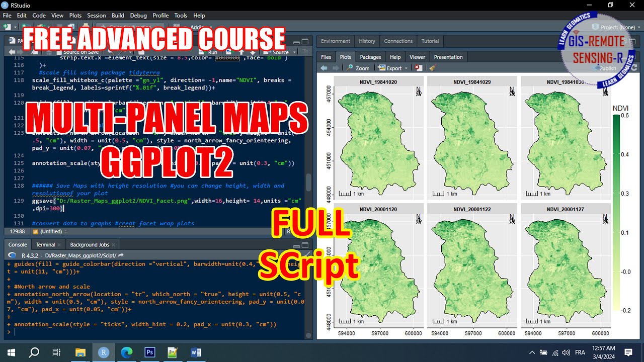The image size is (644, 362).
Task: Zoom the plot in new window
Action: coord(358,68)
